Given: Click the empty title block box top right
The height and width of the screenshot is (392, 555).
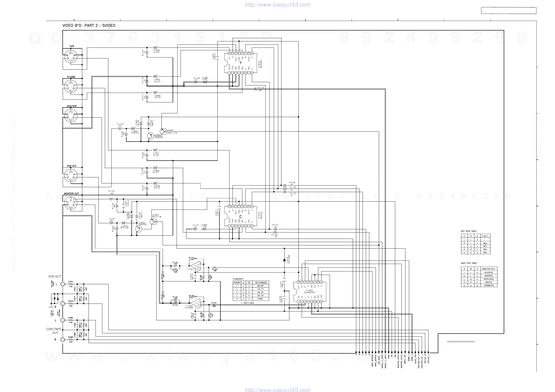Looking at the screenshot, I should click(x=509, y=11).
